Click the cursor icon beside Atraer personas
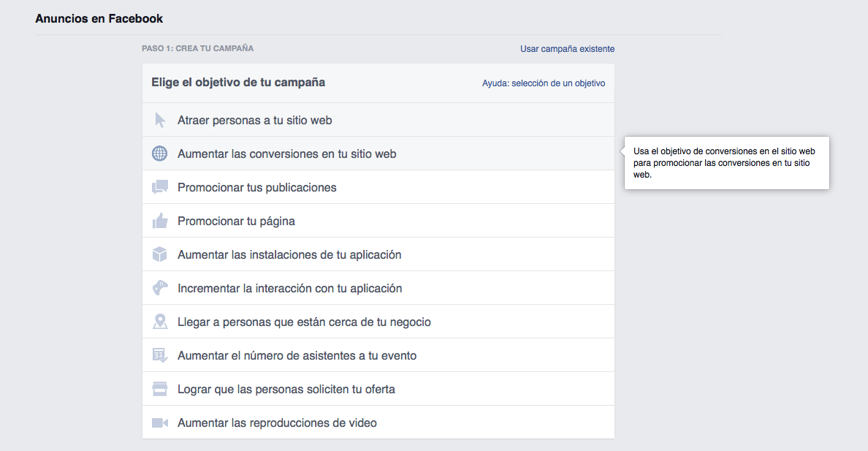The height and width of the screenshot is (451, 868). coord(160,120)
